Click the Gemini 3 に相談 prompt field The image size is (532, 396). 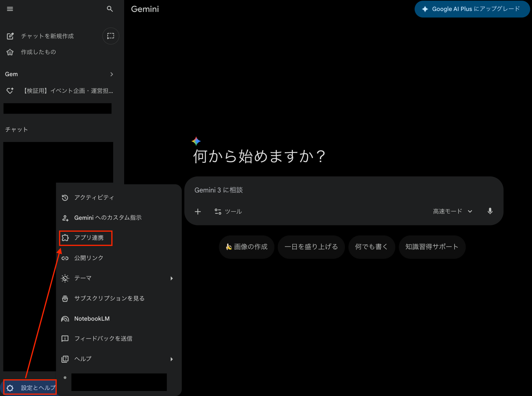312,190
